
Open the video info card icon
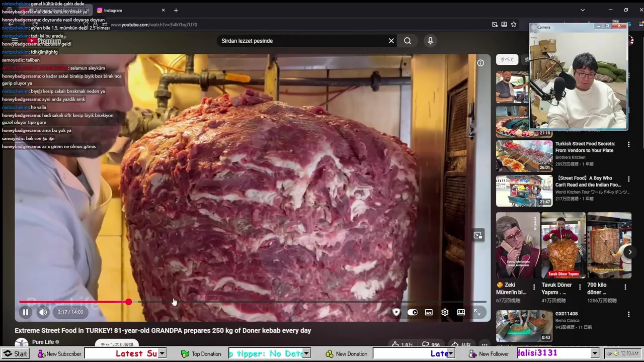[480, 63]
